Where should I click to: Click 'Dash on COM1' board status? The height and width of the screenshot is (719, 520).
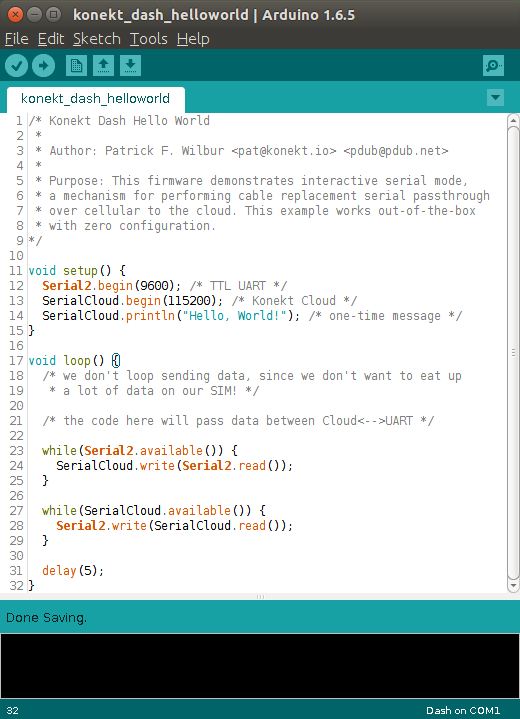(463, 710)
